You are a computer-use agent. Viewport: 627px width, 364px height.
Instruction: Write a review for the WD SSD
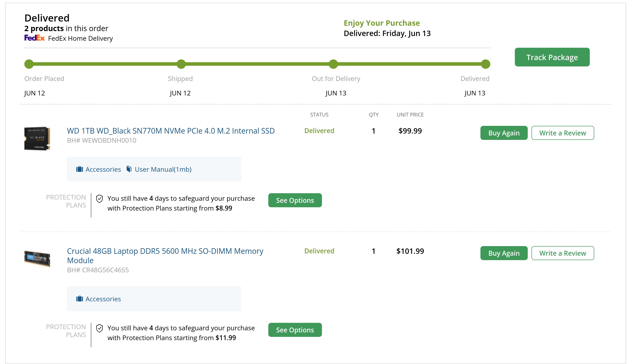[x=562, y=133]
